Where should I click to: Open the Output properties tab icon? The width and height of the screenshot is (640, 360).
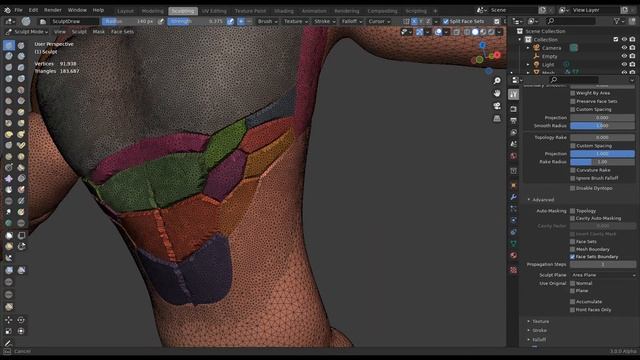pos(514,121)
